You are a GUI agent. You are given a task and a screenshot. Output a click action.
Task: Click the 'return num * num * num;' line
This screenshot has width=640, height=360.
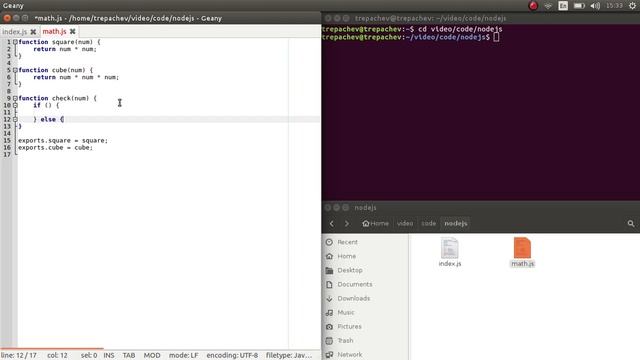click(x=76, y=77)
